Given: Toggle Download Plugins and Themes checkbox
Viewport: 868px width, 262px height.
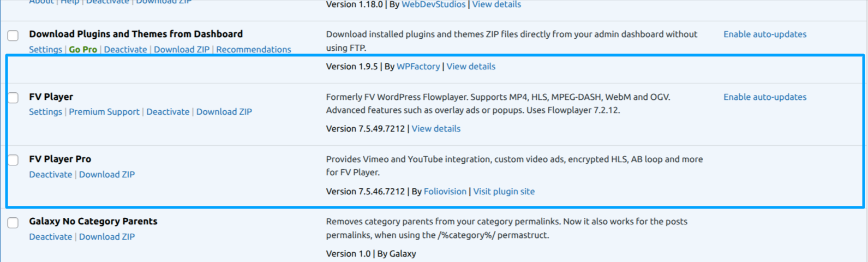Looking at the screenshot, I should (13, 35).
